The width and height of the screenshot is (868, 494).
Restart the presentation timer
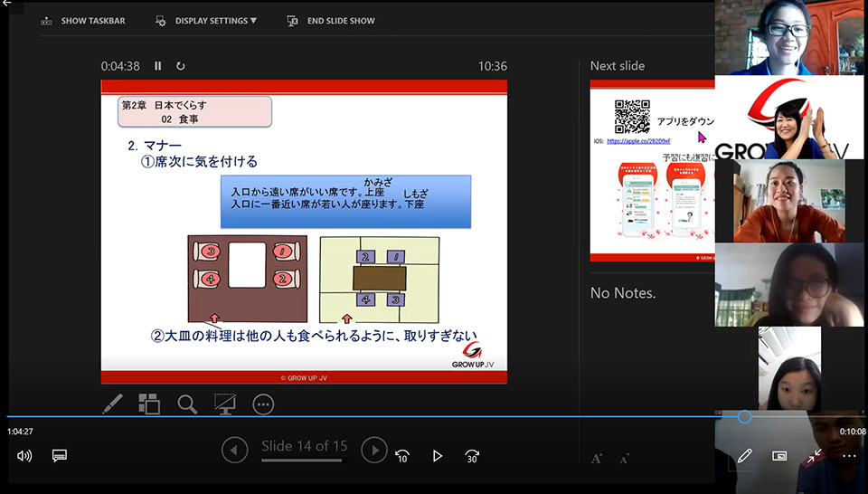pyautogui.click(x=181, y=66)
